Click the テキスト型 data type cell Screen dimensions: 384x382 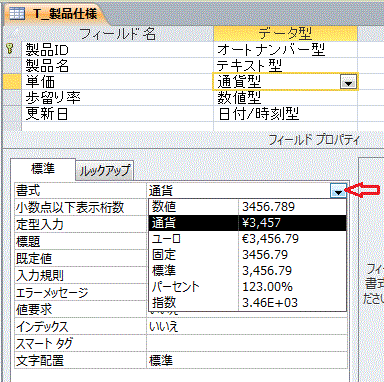[285, 65]
